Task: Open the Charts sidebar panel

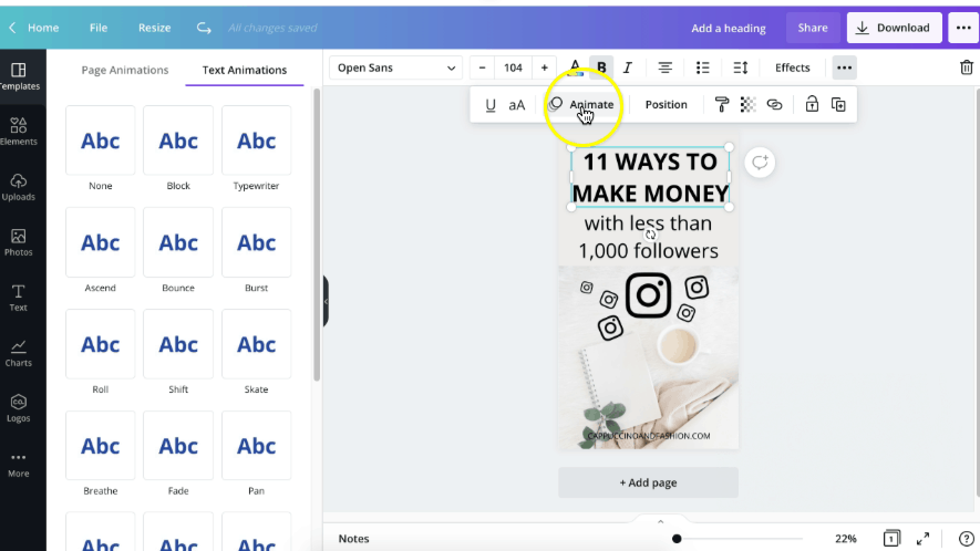Action: coord(18,353)
